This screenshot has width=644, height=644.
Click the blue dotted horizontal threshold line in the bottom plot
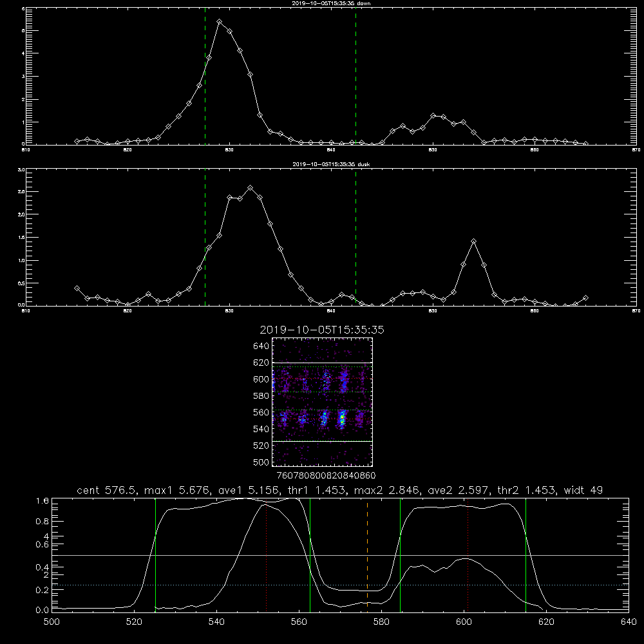[x=340, y=585]
